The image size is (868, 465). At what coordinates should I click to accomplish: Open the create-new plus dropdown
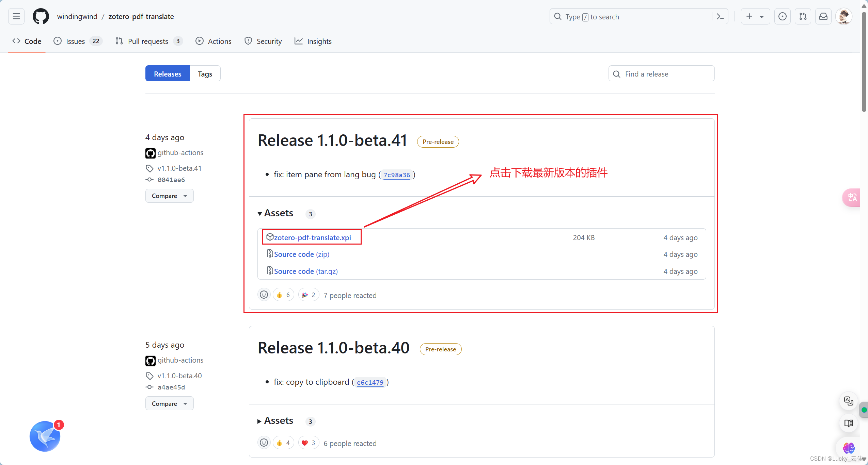pos(755,16)
